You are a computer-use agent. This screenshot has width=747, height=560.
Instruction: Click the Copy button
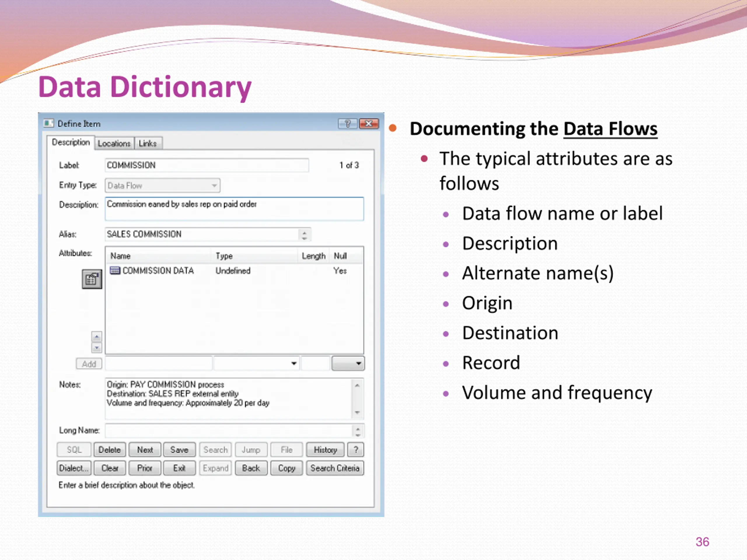click(x=287, y=468)
